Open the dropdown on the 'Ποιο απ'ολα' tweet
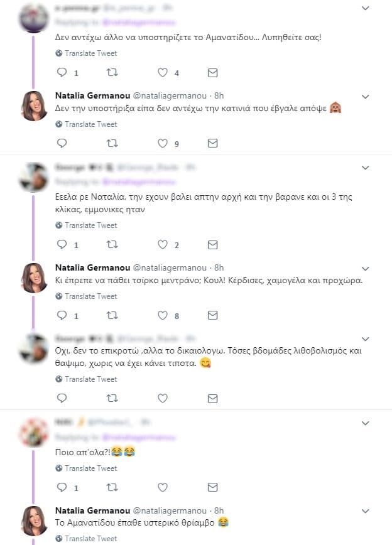392x545 pixels. (366, 424)
